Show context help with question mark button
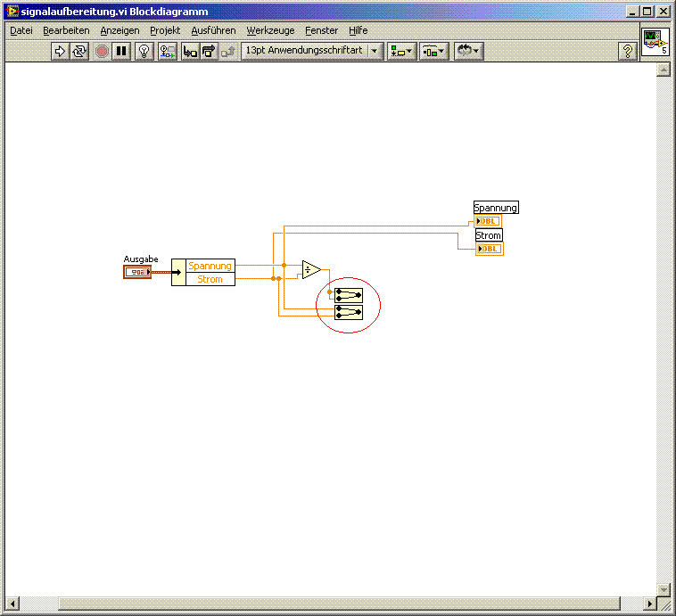676x616 pixels. click(628, 52)
